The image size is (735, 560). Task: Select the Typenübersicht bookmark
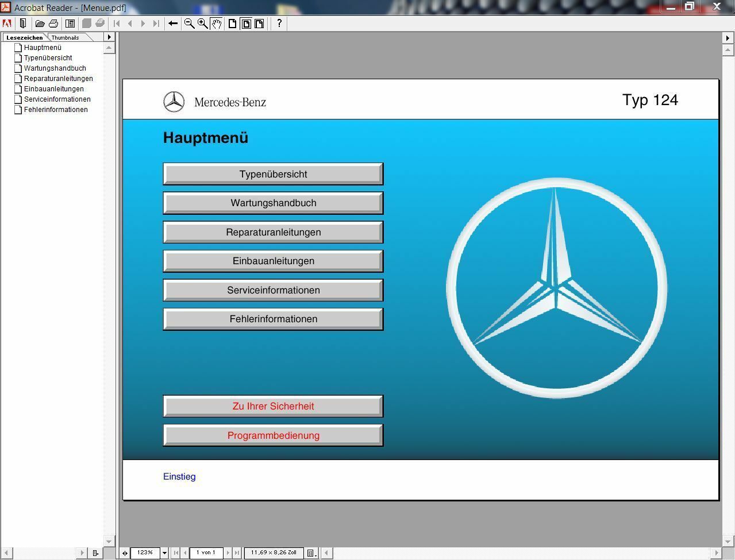pyautogui.click(x=48, y=58)
